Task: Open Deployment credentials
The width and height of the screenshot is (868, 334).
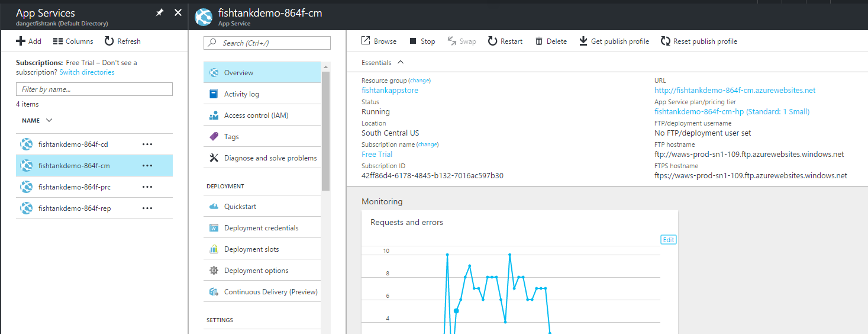Action: pyautogui.click(x=262, y=228)
